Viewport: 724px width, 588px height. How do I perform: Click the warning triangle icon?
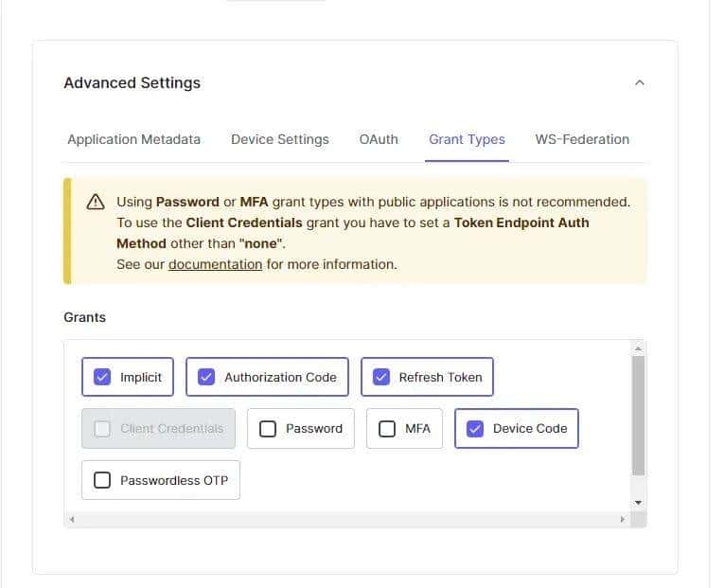click(96, 202)
